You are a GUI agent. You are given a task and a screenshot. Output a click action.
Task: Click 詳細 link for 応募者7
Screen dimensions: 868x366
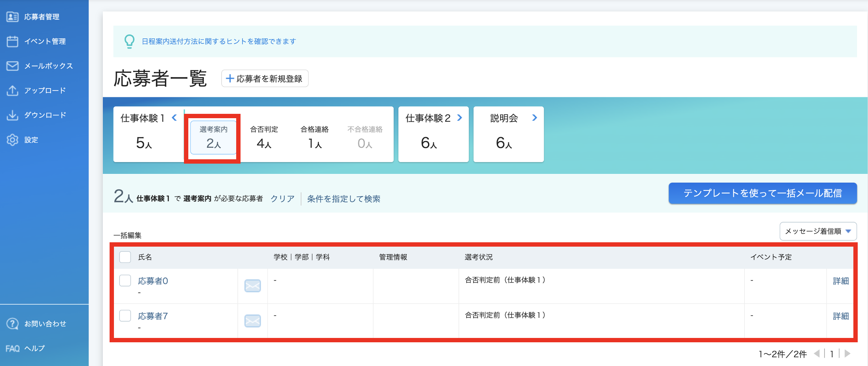click(x=841, y=316)
